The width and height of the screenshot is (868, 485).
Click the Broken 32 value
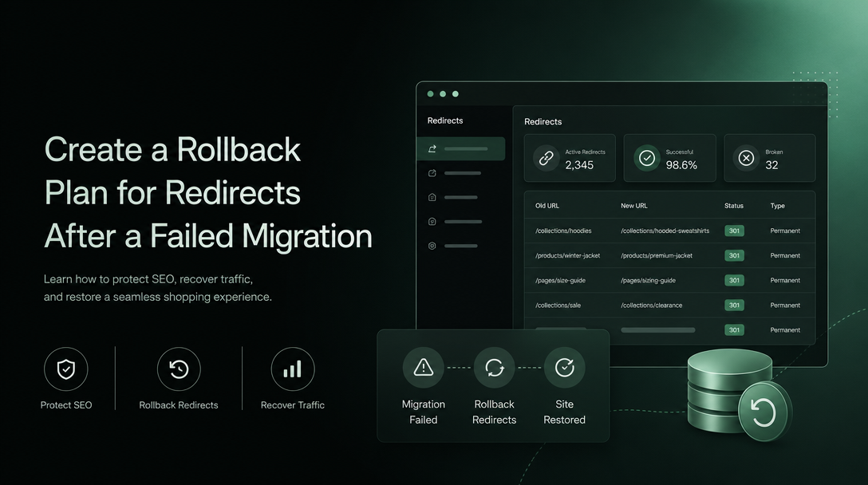[771, 165]
